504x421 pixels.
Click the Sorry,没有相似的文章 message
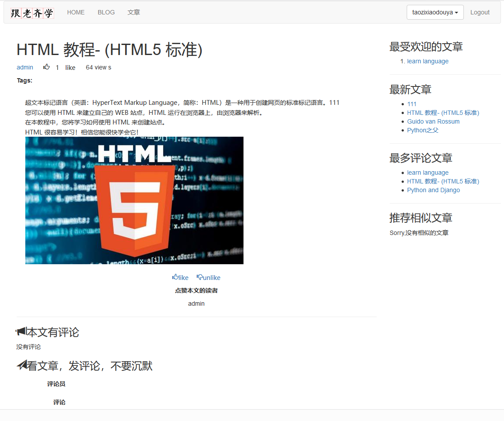pyautogui.click(x=419, y=232)
